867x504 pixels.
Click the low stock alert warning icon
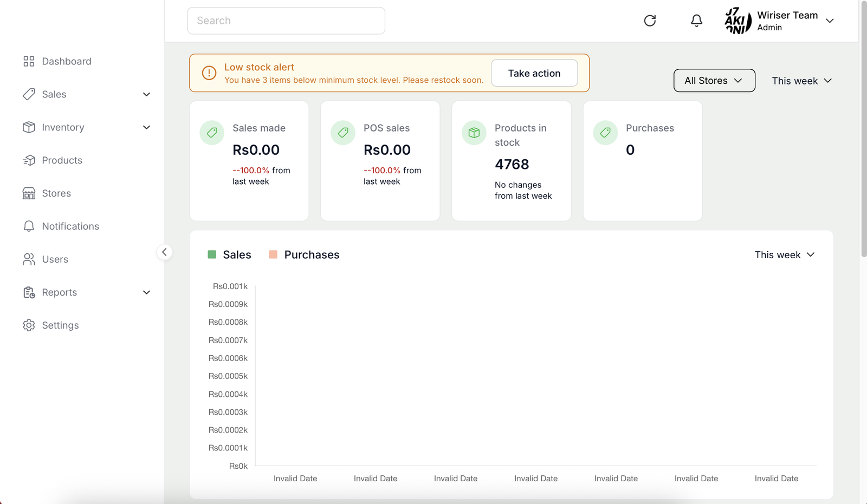tap(209, 73)
